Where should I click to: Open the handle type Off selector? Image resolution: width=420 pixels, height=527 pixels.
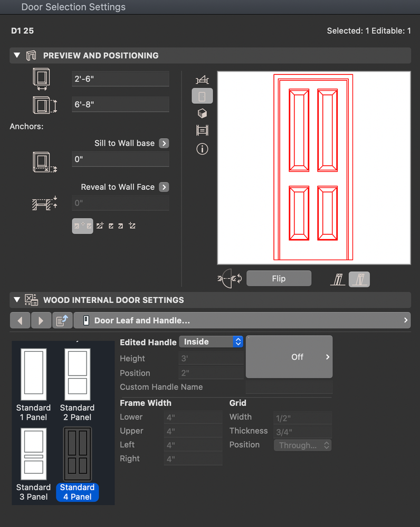coord(289,357)
